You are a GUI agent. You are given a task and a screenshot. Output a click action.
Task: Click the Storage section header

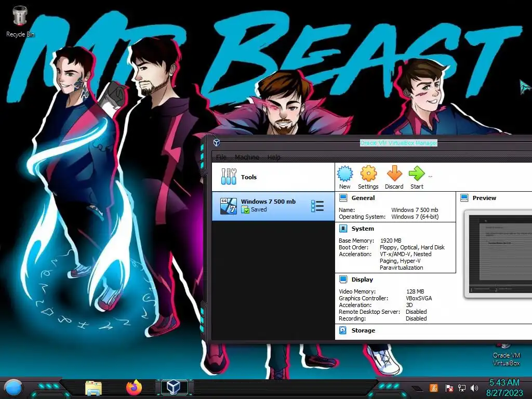(363, 330)
